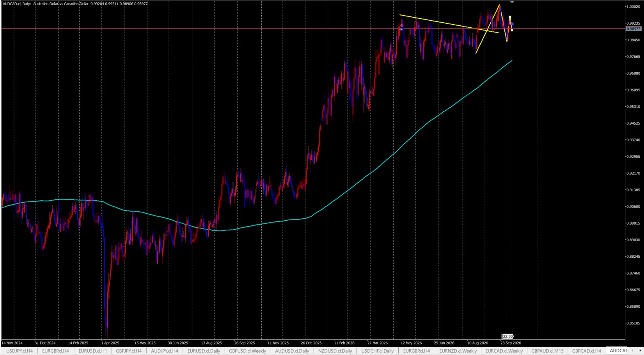
Task: Click the 22:30 time marker label
Action: point(507,336)
